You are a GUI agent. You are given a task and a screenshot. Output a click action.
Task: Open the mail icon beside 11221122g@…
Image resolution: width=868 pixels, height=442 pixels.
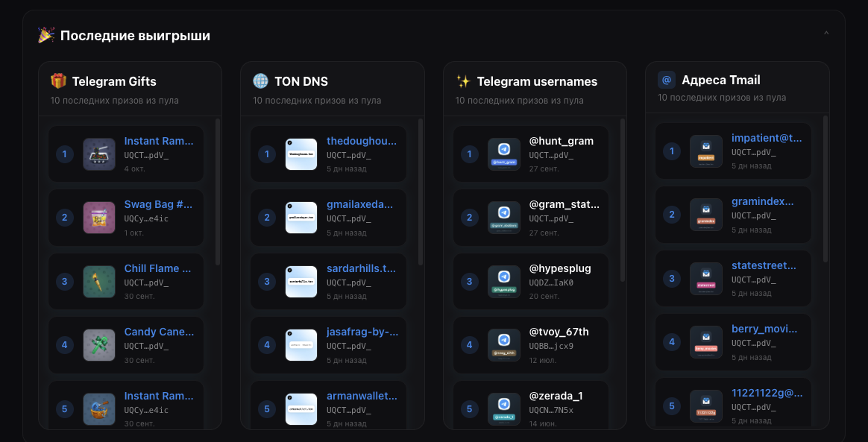(x=705, y=406)
